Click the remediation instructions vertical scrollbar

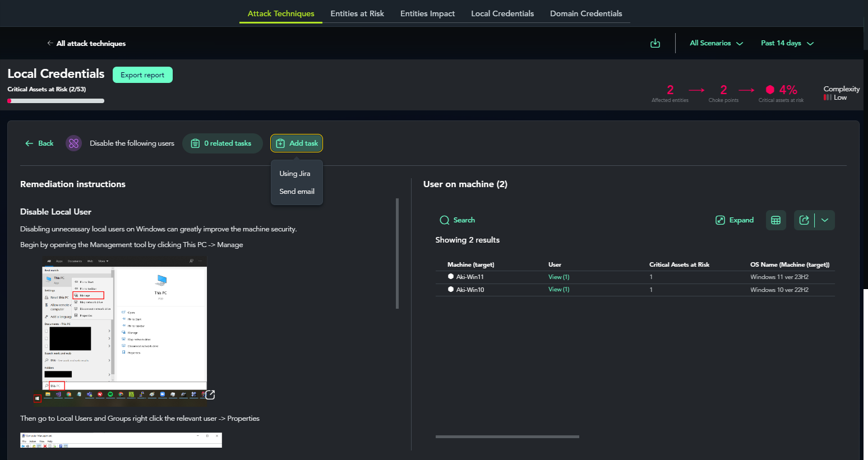(397, 253)
